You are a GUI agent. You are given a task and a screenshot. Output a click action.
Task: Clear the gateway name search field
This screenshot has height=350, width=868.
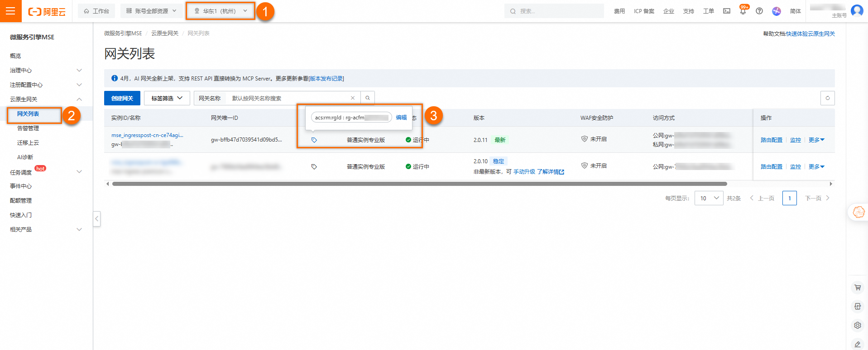[x=353, y=98]
